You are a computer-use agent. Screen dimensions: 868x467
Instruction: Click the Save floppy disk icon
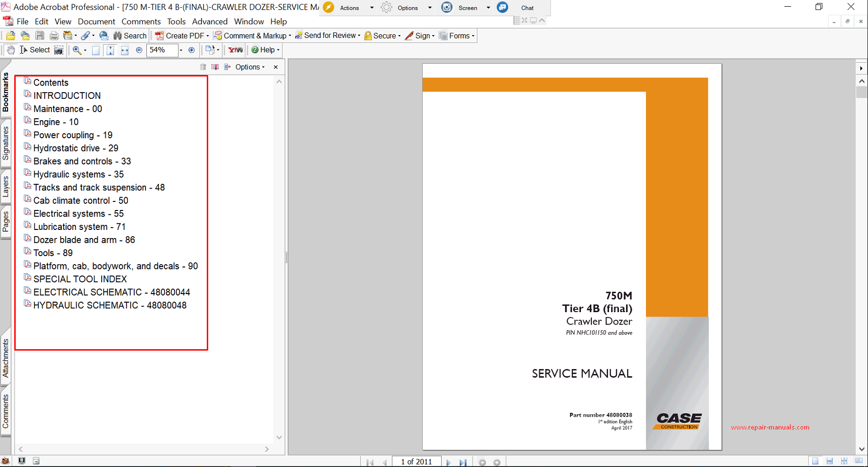tap(40, 36)
